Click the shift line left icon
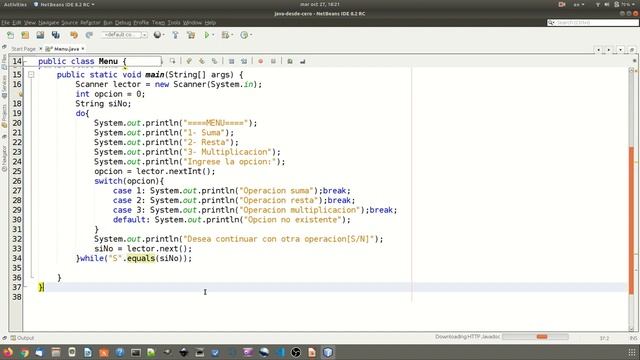This screenshot has width=640, height=360. pyautogui.click(x=231, y=61)
